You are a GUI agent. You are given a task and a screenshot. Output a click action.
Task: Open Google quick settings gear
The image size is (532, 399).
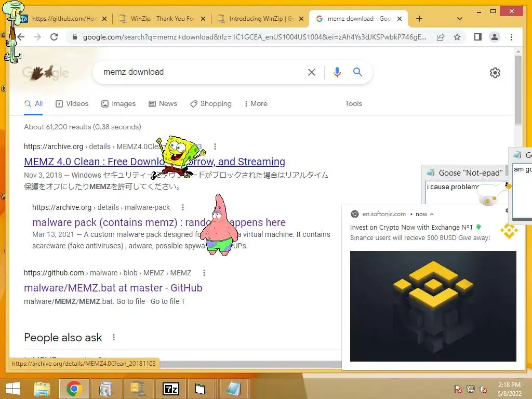(495, 73)
